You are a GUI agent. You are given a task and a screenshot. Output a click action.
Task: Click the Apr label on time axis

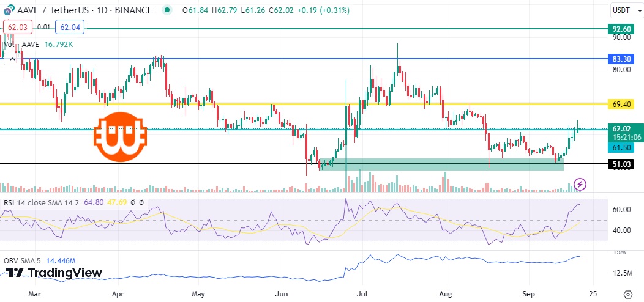[118, 294]
